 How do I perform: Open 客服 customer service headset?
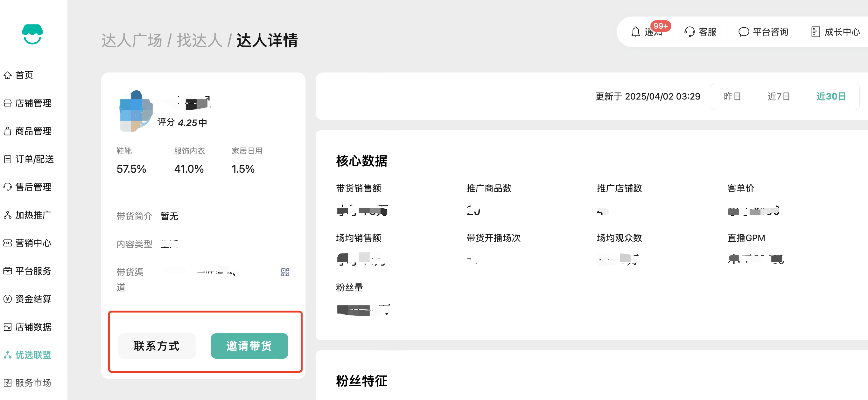point(689,32)
